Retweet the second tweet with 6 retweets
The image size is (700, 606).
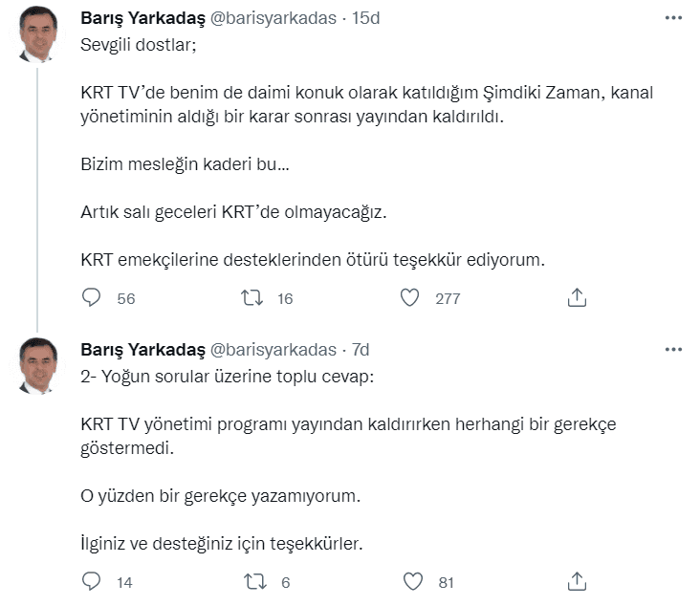(252, 581)
